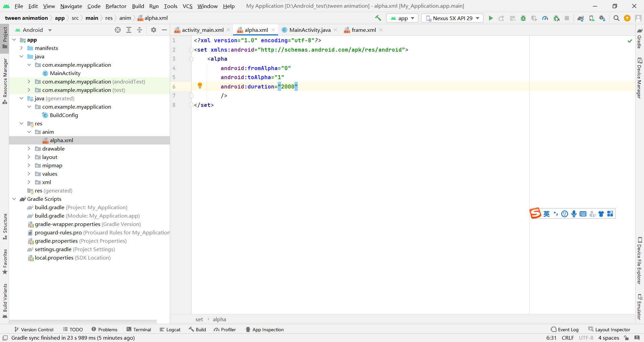This screenshot has height=342, width=644.
Task: Open the Refactor menu
Action: 116,6
